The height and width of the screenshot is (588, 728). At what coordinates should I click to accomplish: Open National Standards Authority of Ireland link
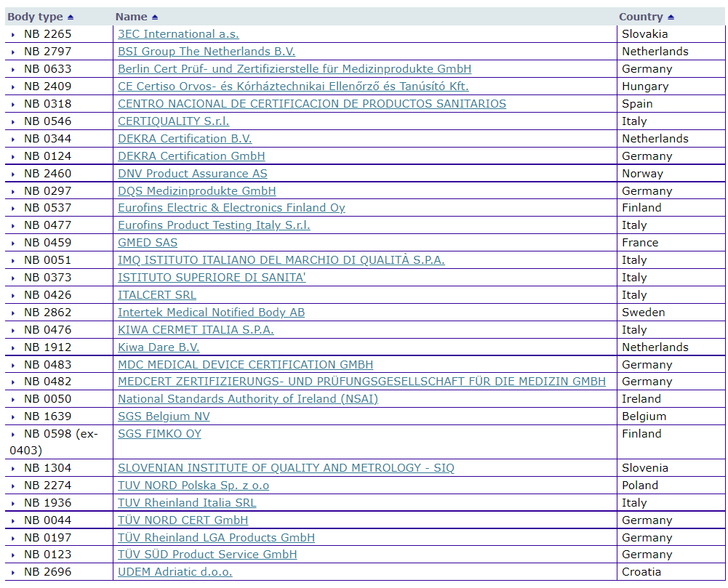click(x=248, y=398)
